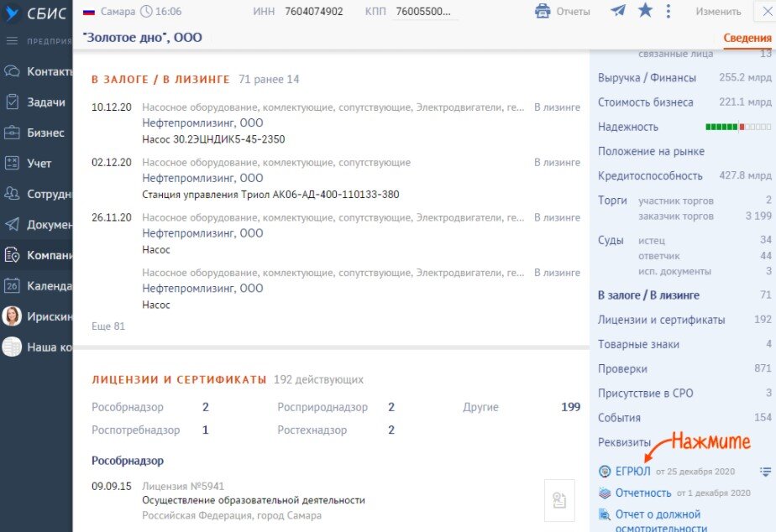Open the list menu icon beside ЕГРЮЛ date

pos(765,472)
